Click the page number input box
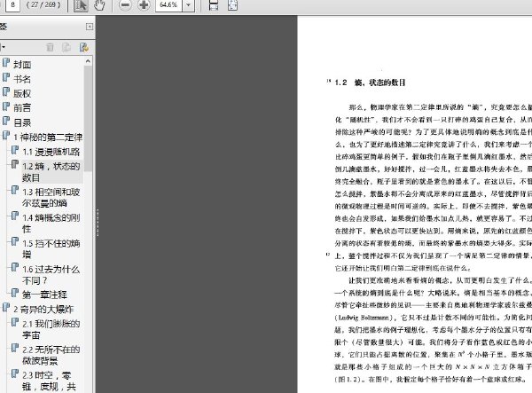 (13, 5)
